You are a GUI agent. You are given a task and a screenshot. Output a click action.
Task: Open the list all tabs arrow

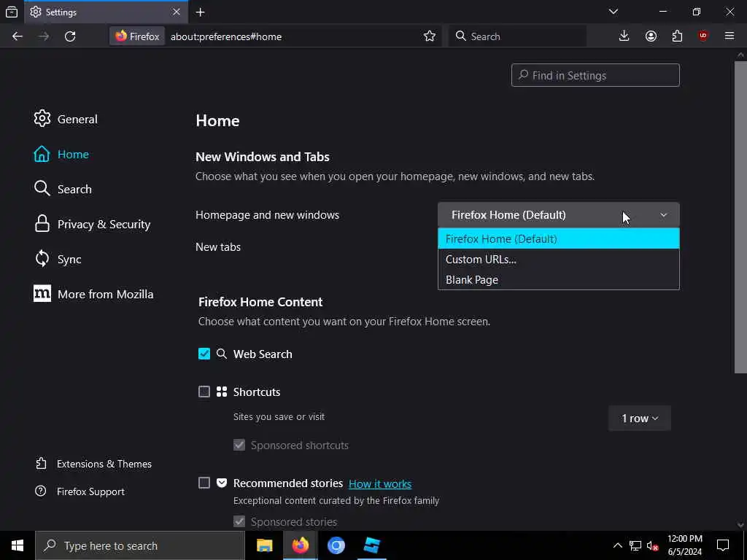click(x=614, y=12)
